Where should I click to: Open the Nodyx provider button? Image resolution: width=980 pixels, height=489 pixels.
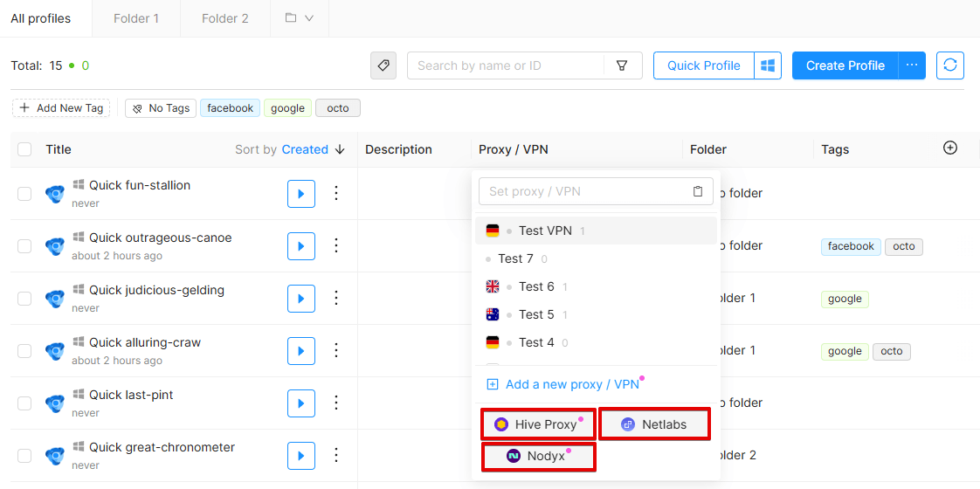click(538, 456)
